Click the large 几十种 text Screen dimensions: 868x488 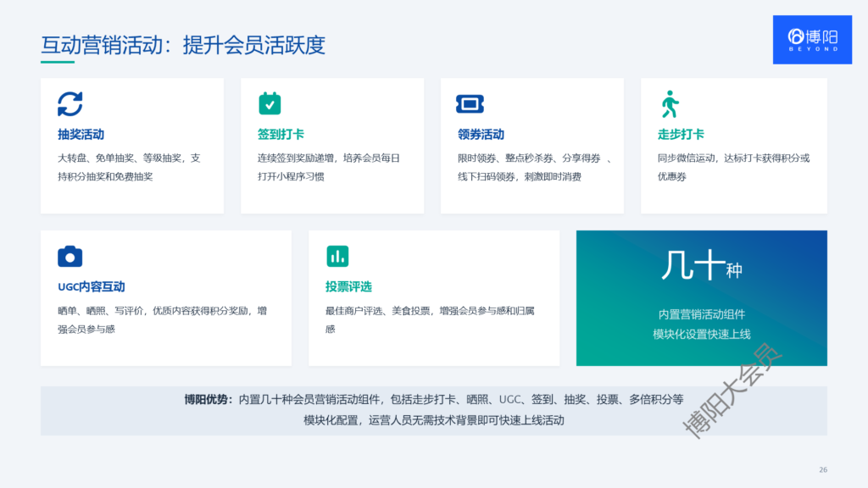[701, 266]
